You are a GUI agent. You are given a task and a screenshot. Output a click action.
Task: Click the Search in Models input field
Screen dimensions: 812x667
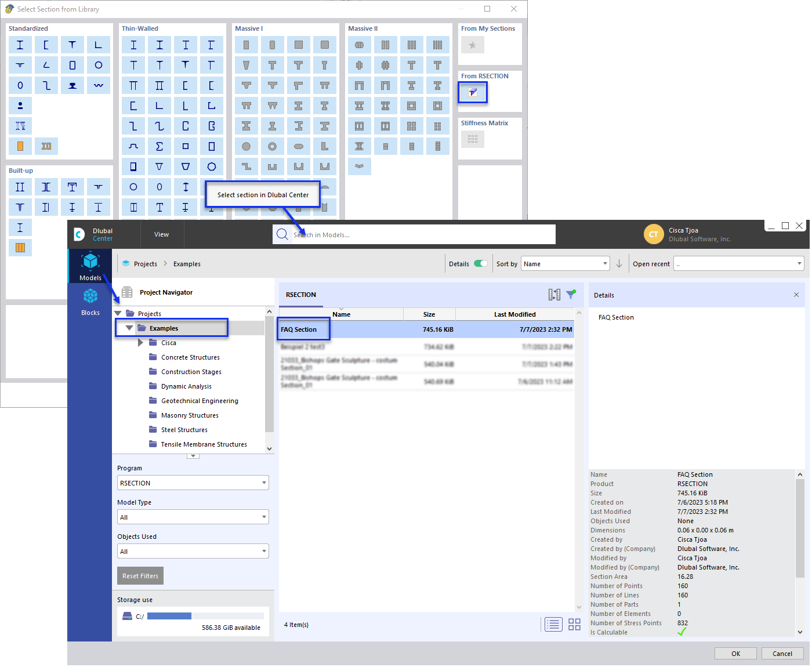click(414, 234)
